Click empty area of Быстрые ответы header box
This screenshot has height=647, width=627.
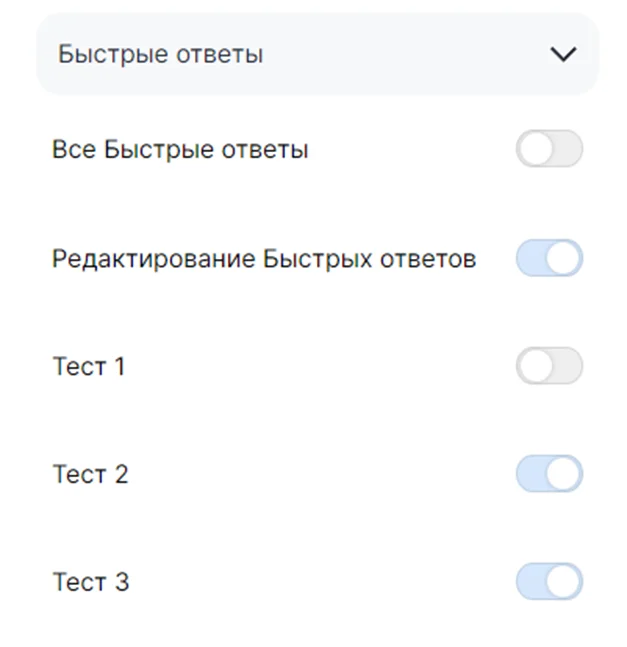tap(400, 54)
